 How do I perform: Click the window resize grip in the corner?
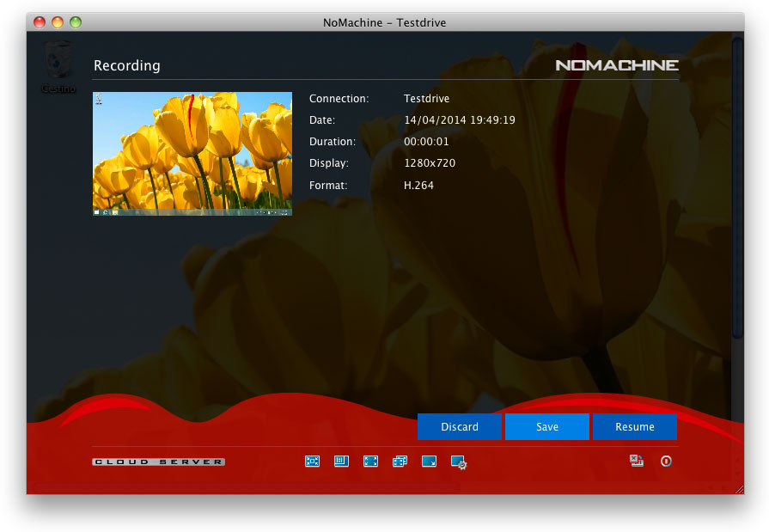click(x=738, y=488)
